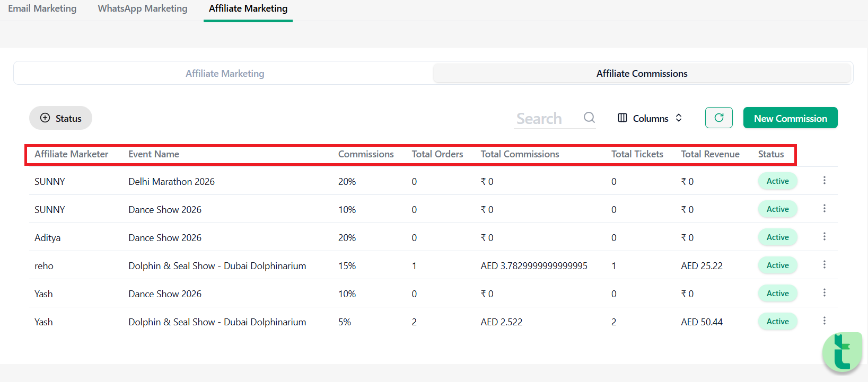Switch to the Email Marketing tab
868x382 pixels.
42,8
